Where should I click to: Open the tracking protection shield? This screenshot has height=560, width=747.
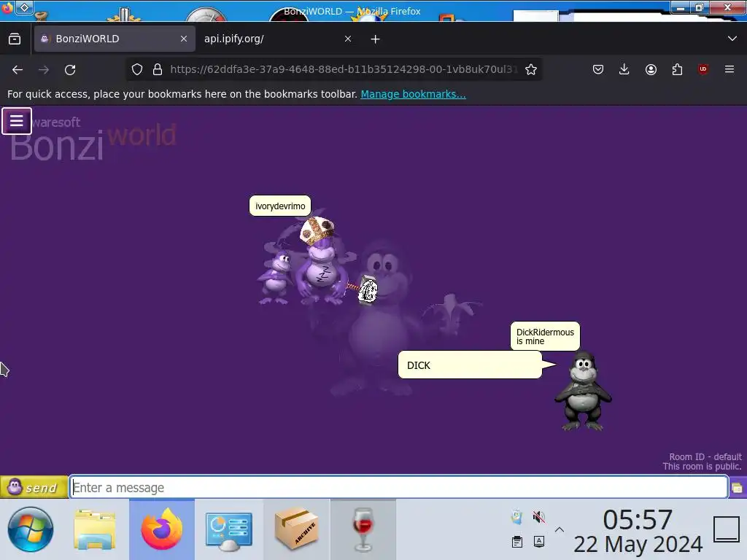pyautogui.click(x=137, y=69)
